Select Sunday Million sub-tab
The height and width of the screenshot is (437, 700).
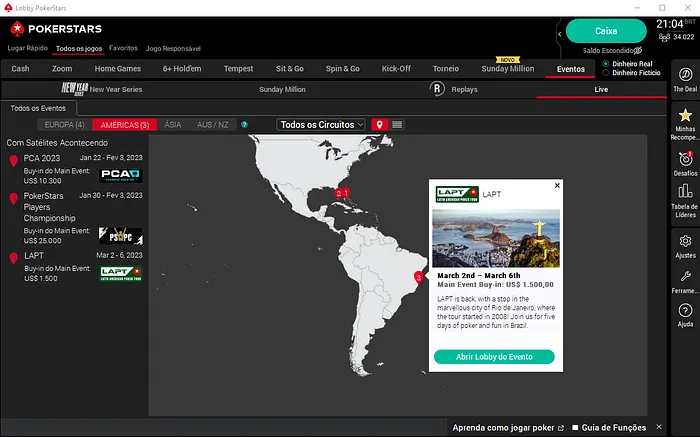(282, 89)
